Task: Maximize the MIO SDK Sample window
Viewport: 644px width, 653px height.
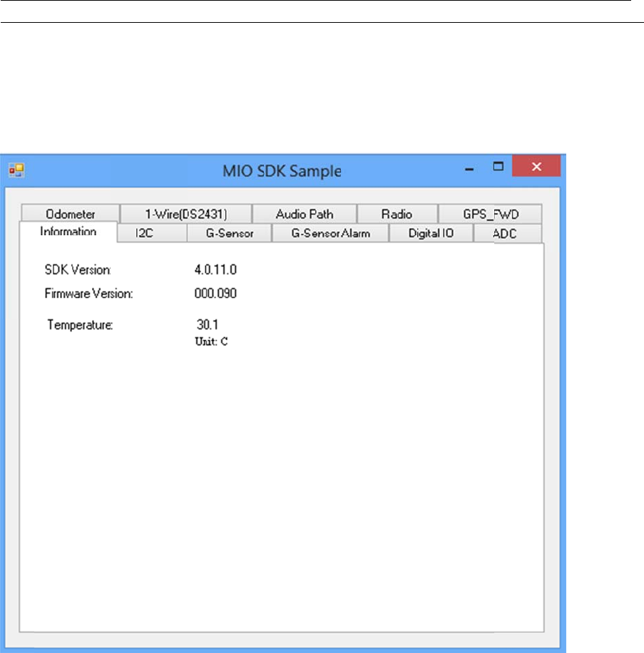Action: tap(499, 167)
